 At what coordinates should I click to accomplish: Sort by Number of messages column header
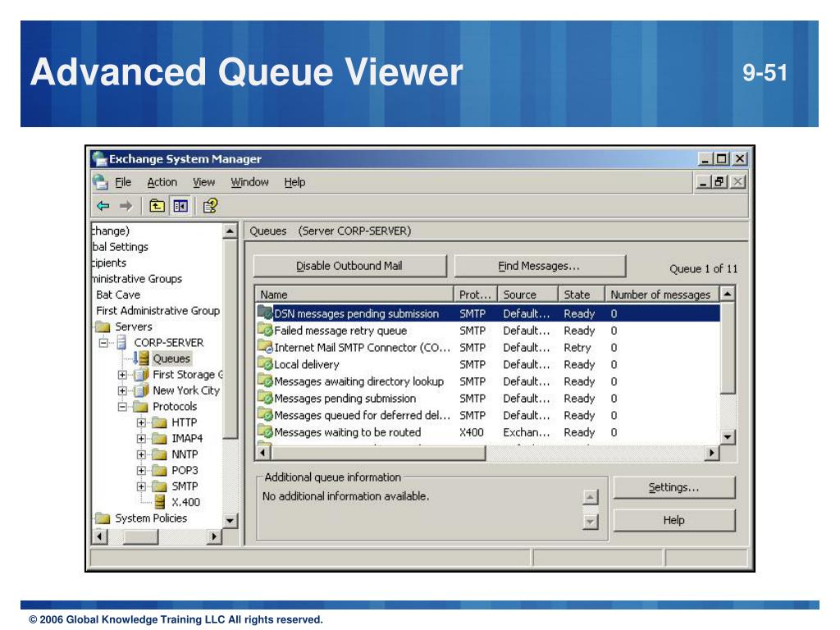coord(662,294)
